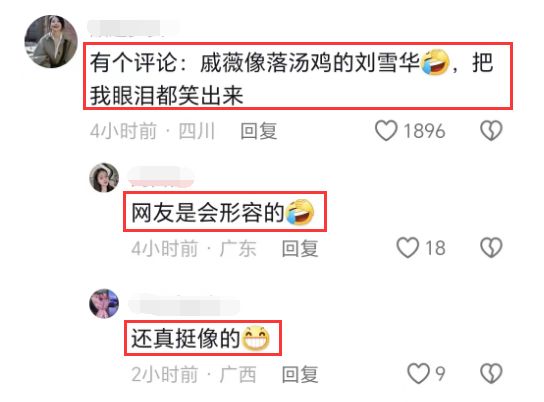The width and height of the screenshot is (544, 402).
Task: Click the 18 like count
Action: tap(435, 248)
